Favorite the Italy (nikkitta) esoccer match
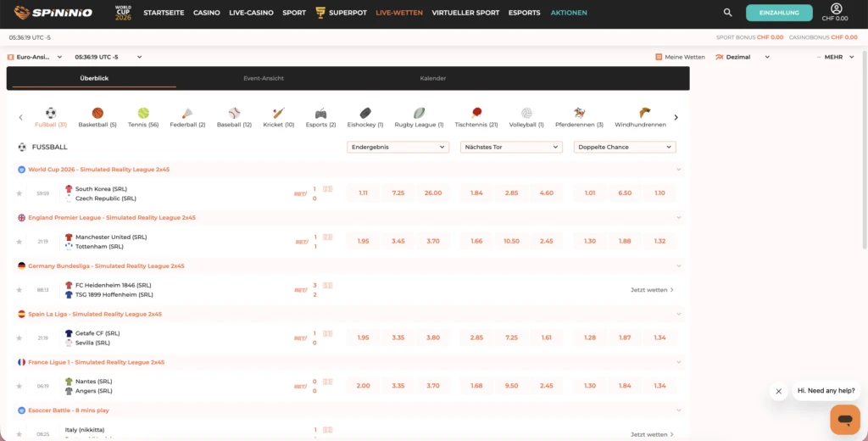The width and height of the screenshot is (868, 441). pyautogui.click(x=19, y=434)
